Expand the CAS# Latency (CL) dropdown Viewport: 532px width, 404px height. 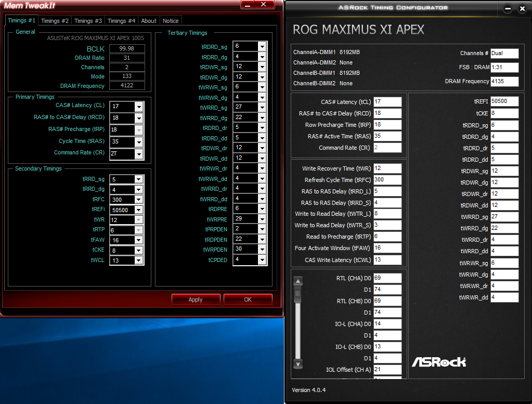point(139,107)
